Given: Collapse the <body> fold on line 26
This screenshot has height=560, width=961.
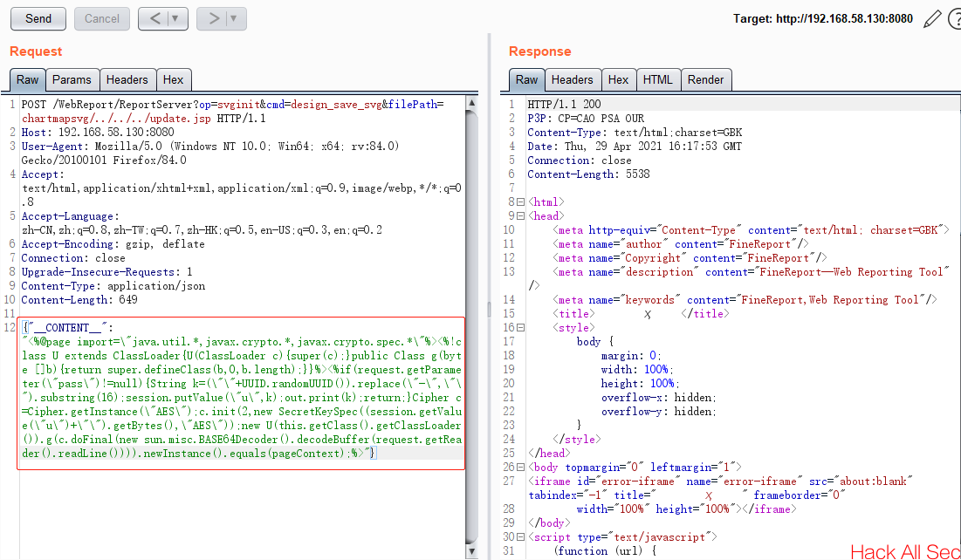Looking at the screenshot, I should (x=521, y=468).
